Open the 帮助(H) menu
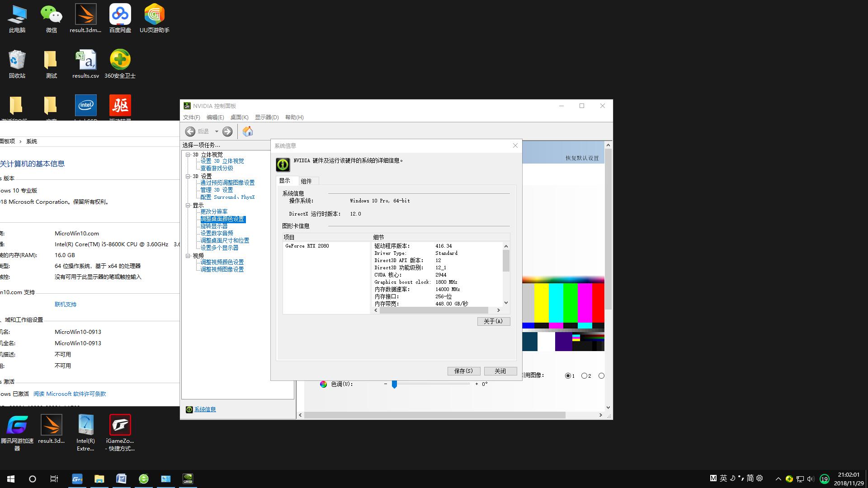Image resolution: width=868 pixels, height=488 pixels. [294, 117]
